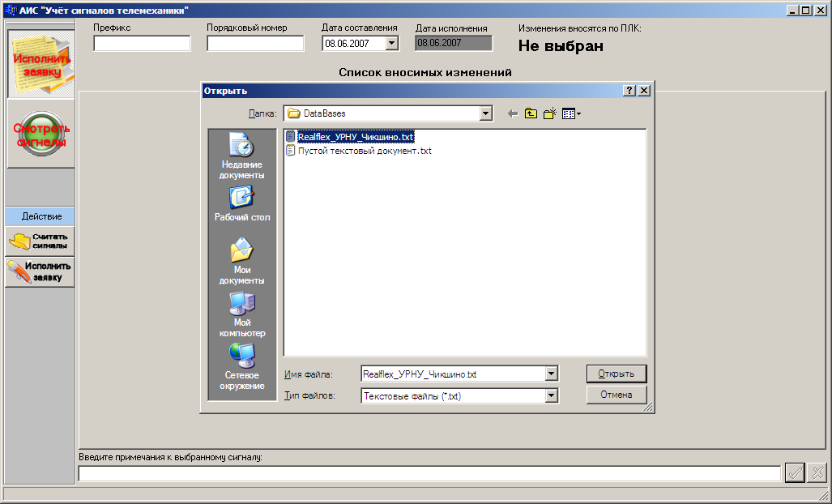Click the small Исполнить заявку action button
Viewport: 832px width, 504px height.
40,272
